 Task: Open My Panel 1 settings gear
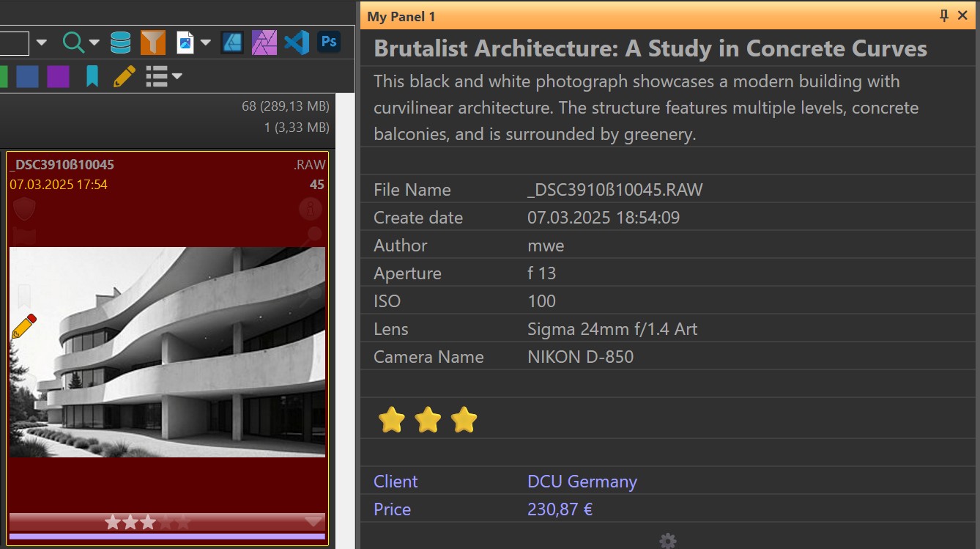point(668,541)
